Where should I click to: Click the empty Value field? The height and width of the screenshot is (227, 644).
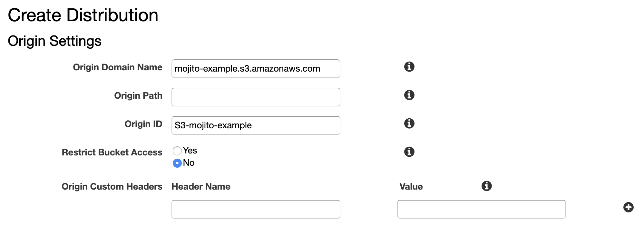(x=481, y=209)
